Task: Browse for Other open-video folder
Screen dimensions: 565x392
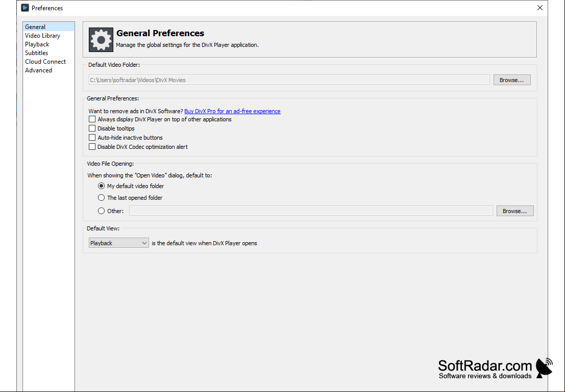Action: [514, 211]
